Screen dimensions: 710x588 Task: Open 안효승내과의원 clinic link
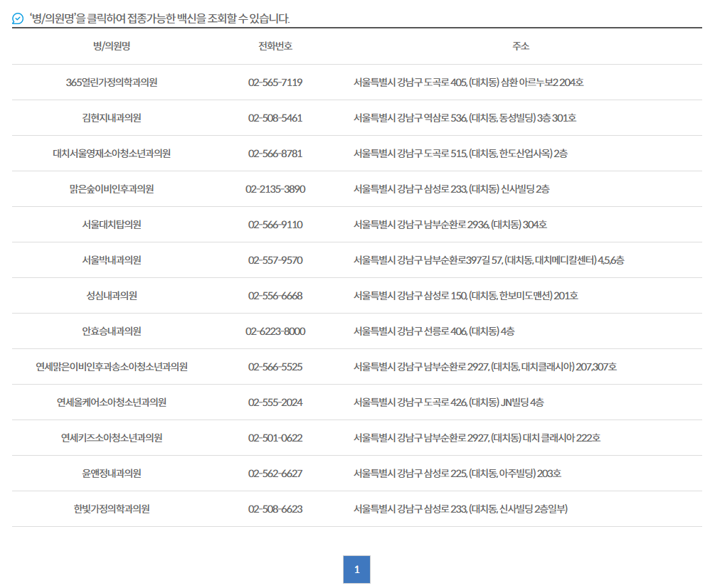[x=112, y=331]
